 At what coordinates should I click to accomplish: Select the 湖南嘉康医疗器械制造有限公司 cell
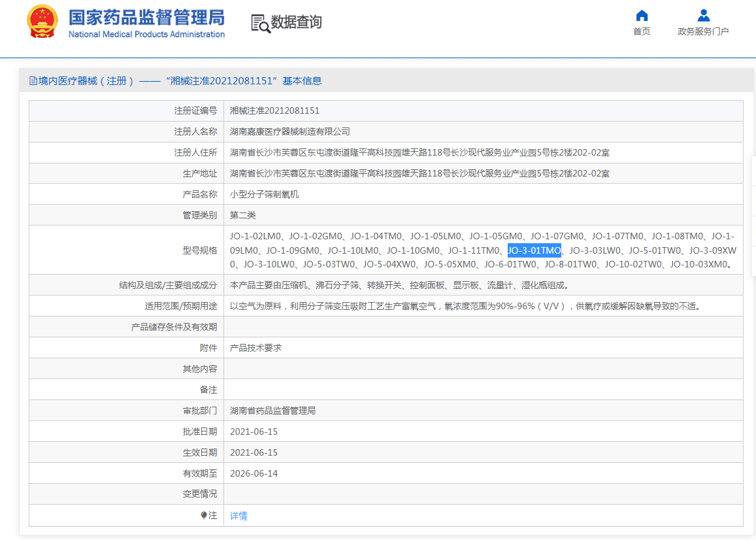point(483,132)
